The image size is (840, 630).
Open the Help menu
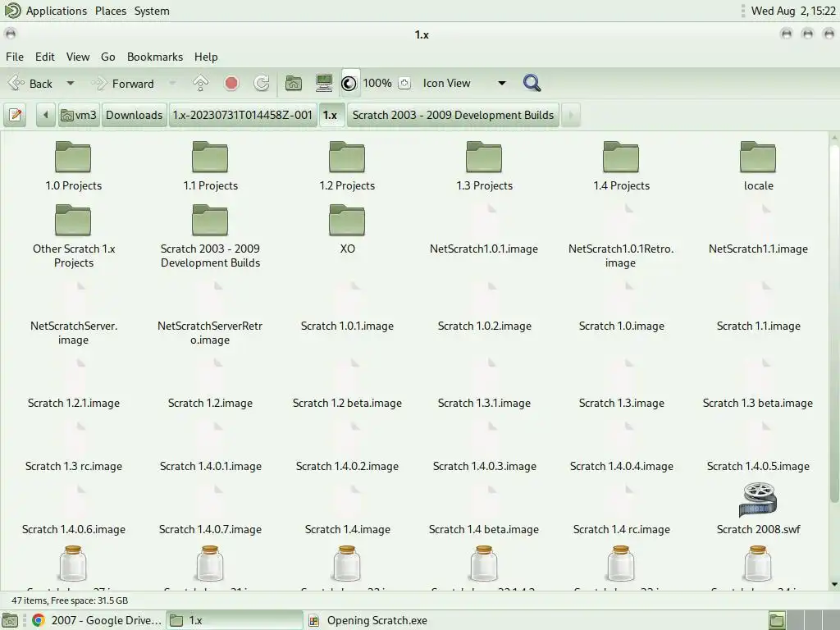(206, 57)
